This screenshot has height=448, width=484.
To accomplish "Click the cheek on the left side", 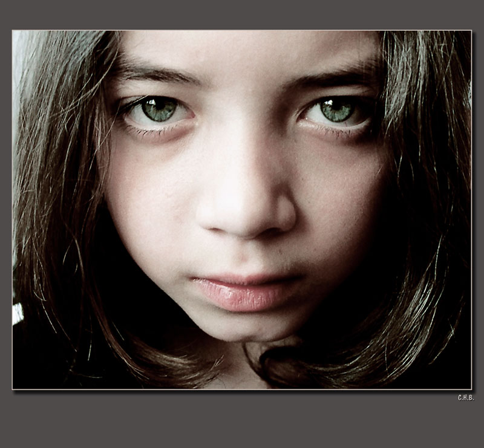I will click(x=151, y=200).
